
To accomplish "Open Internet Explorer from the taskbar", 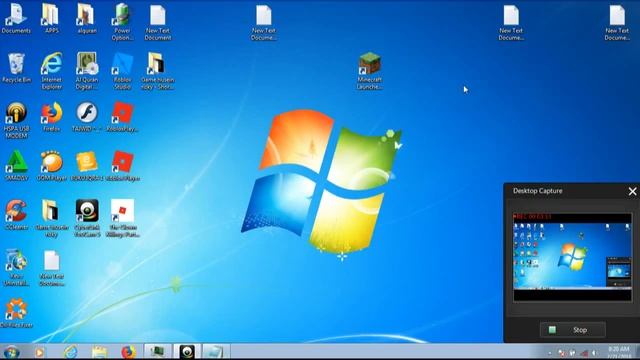I will (x=70, y=352).
